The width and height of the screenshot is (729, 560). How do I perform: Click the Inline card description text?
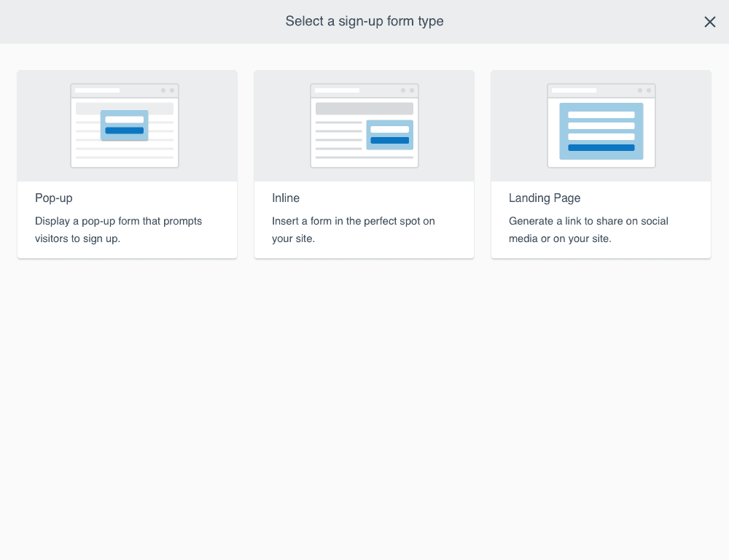(353, 230)
